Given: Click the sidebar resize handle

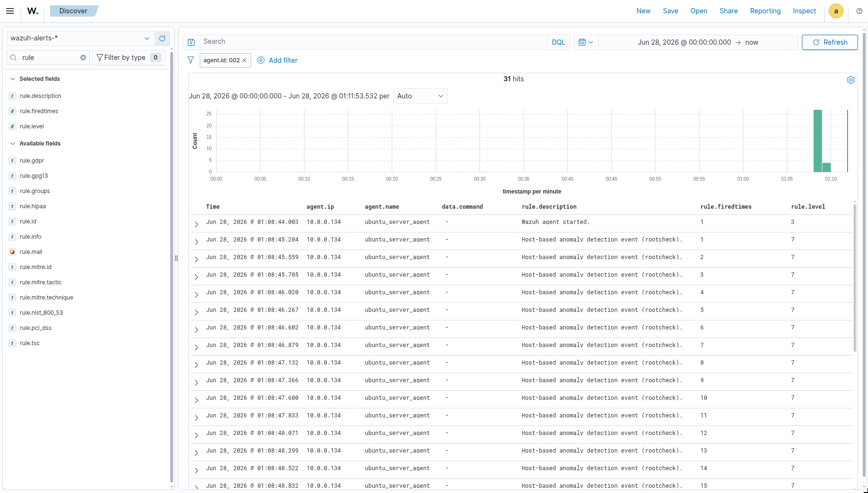Looking at the screenshot, I should [x=176, y=258].
